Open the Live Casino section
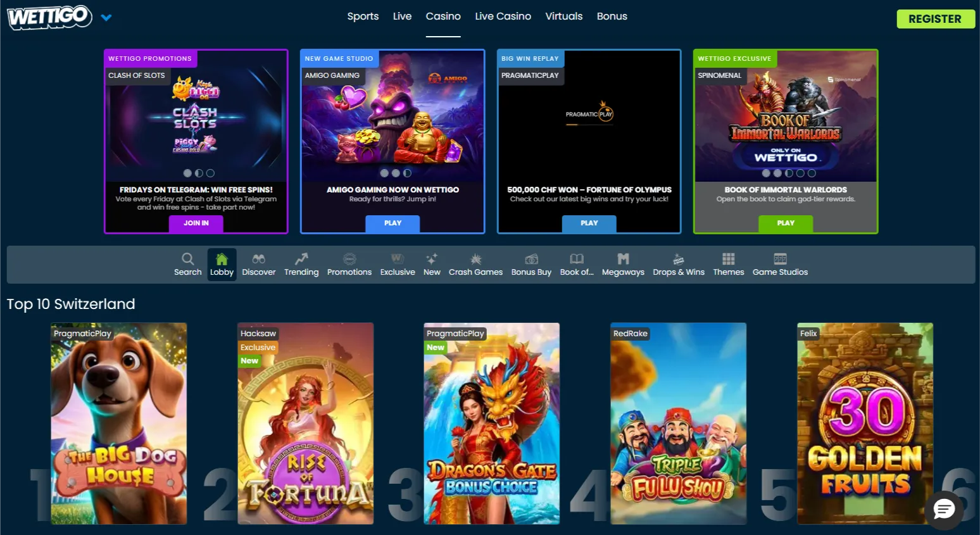The height and width of the screenshot is (535, 980). tap(503, 16)
